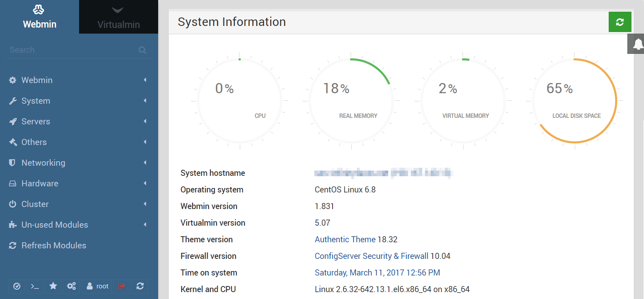This screenshot has height=299, width=644.
Task: Click the CPU usage gauge
Action: point(240,101)
